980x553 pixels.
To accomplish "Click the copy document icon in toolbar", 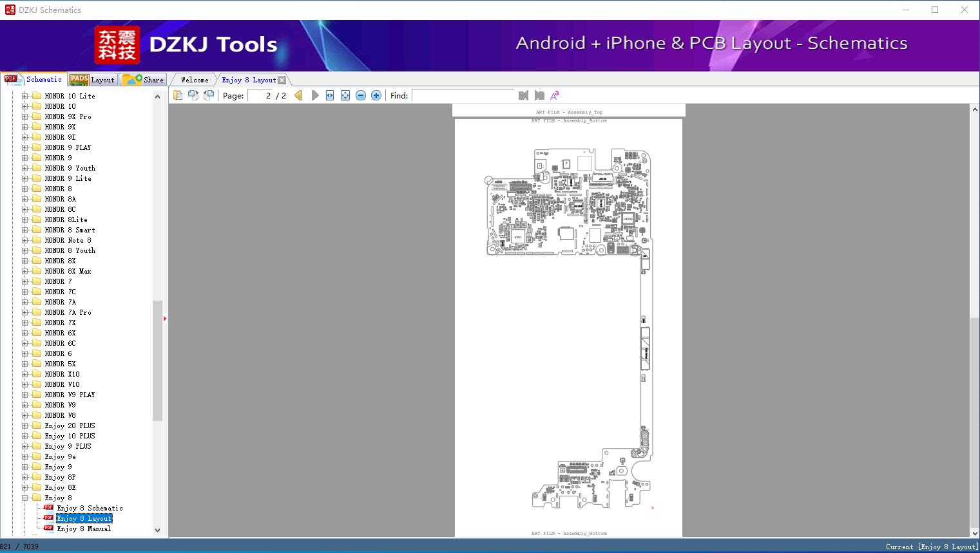I will (178, 95).
